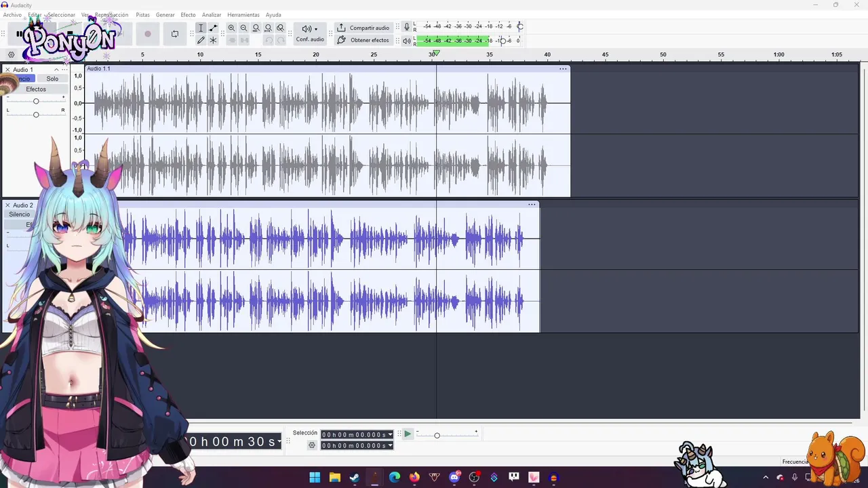Open the Audio 2 clip options menu
This screenshot has width=868, height=488.
[532, 204]
